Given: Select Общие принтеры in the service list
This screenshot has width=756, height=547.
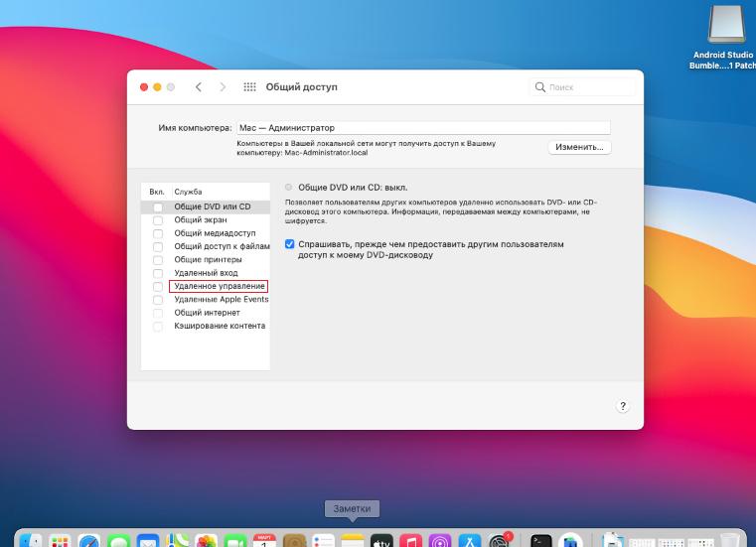Looking at the screenshot, I should coord(208,259).
